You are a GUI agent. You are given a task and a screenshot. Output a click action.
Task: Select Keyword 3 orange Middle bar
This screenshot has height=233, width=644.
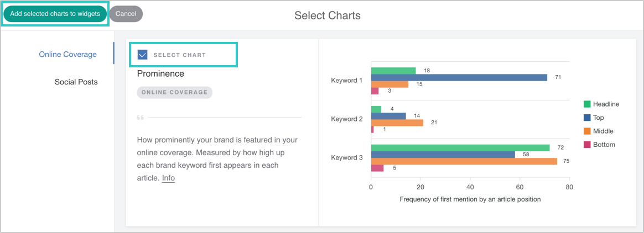(464, 161)
